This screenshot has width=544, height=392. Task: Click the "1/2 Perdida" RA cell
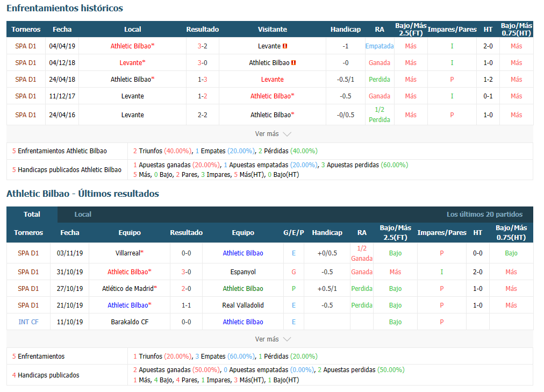click(x=380, y=115)
